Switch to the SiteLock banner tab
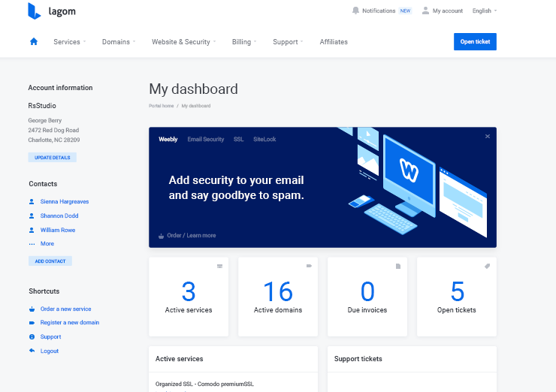This screenshot has height=392, width=556. coord(264,139)
